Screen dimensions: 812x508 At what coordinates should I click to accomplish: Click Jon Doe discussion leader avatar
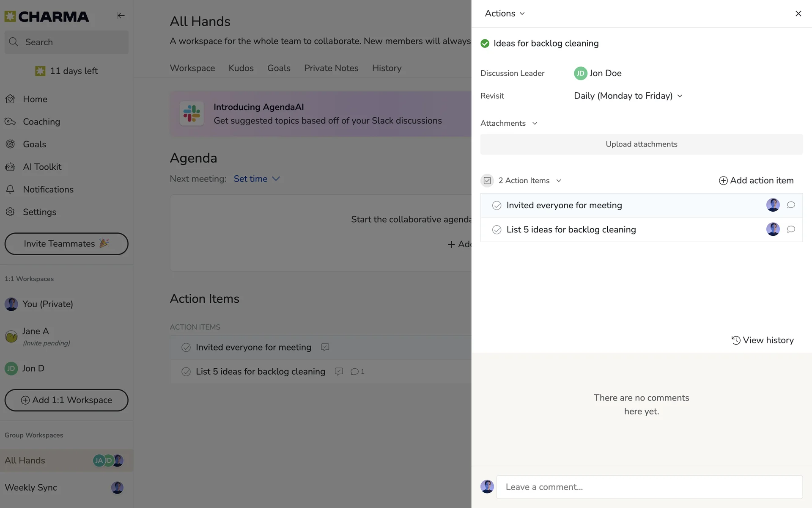(x=581, y=73)
